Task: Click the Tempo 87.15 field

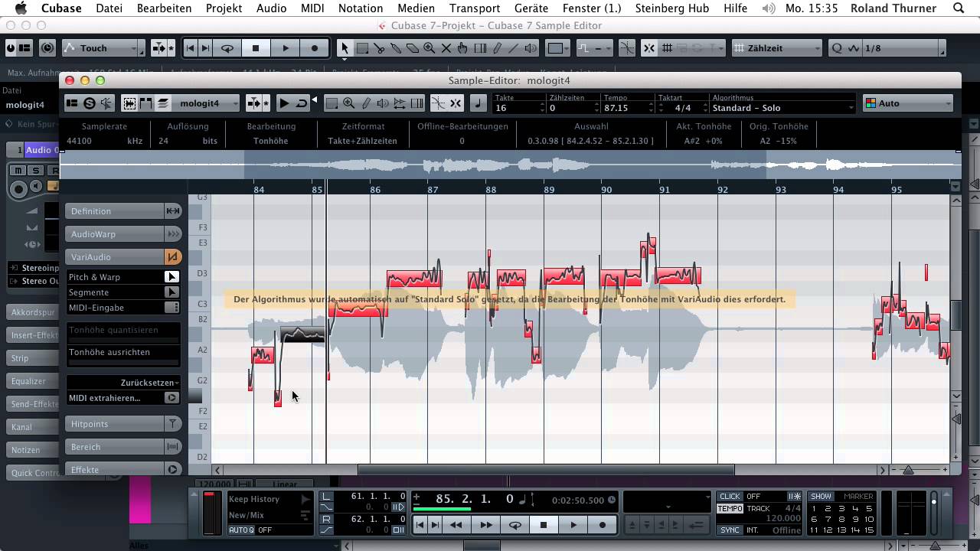Action: click(627, 108)
